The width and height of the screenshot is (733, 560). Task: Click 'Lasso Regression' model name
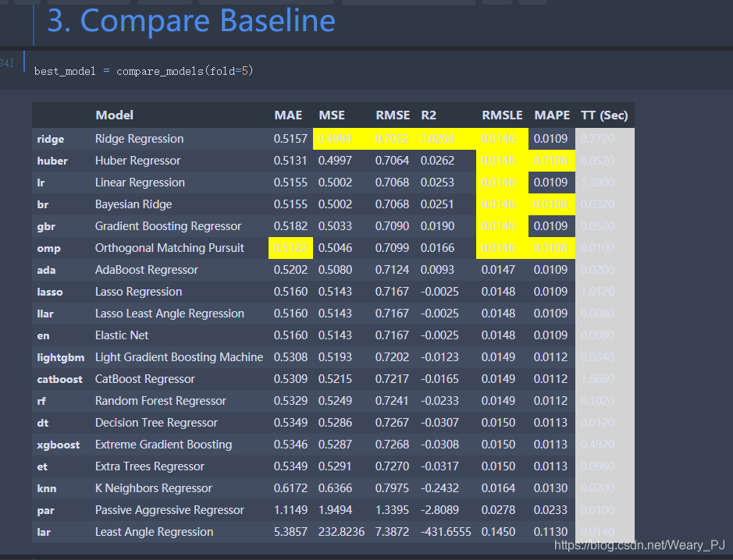coord(138,292)
